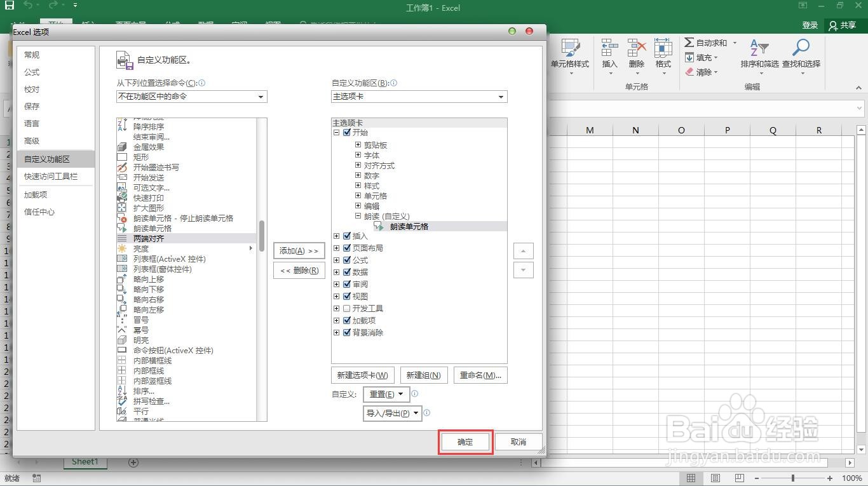Select the 亮度 command icon
The image size is (868, 486).
coord(122,248)
